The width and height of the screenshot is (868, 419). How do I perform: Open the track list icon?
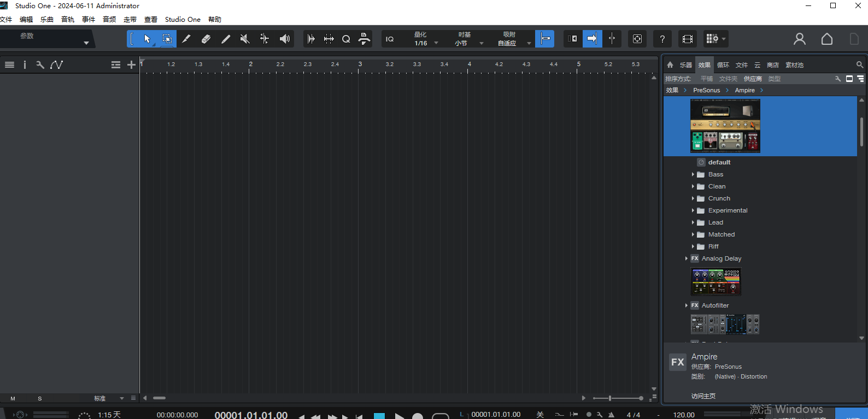tap(9, 64)
